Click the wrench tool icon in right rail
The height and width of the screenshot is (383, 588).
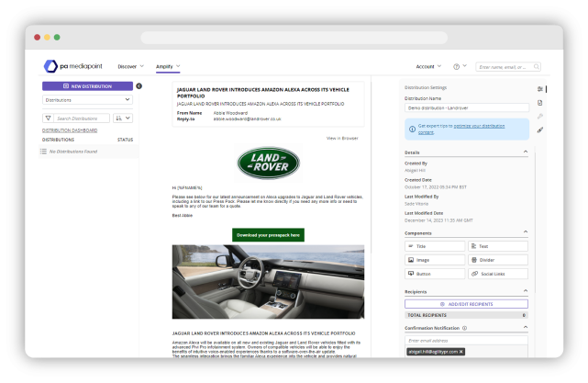[x=539, y=116]
